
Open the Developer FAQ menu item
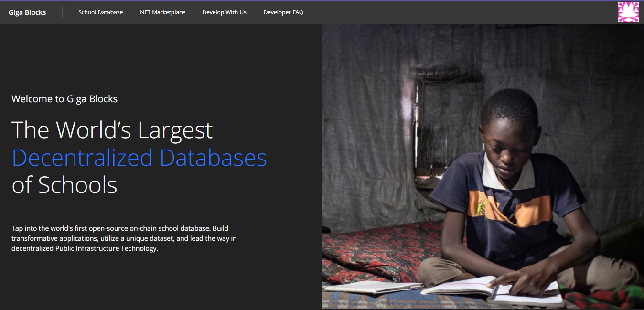click(x=283, y=12)
